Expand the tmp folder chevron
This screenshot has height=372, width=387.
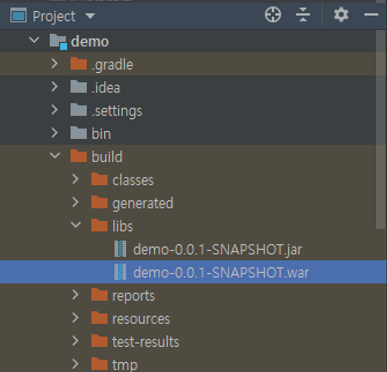click(75, 364)
